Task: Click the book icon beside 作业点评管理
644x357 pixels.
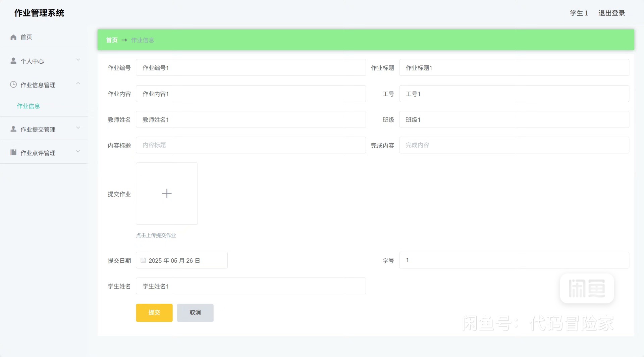Action: click(x=13, y=153)
